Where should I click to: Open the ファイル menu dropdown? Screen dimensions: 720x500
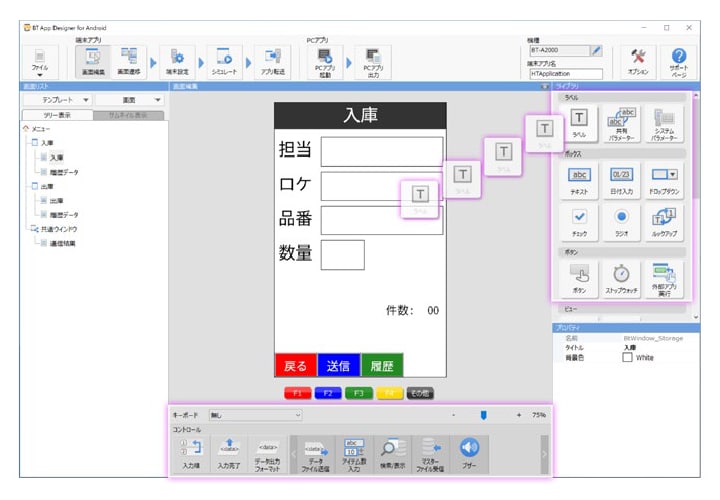(x=40, y=64)
